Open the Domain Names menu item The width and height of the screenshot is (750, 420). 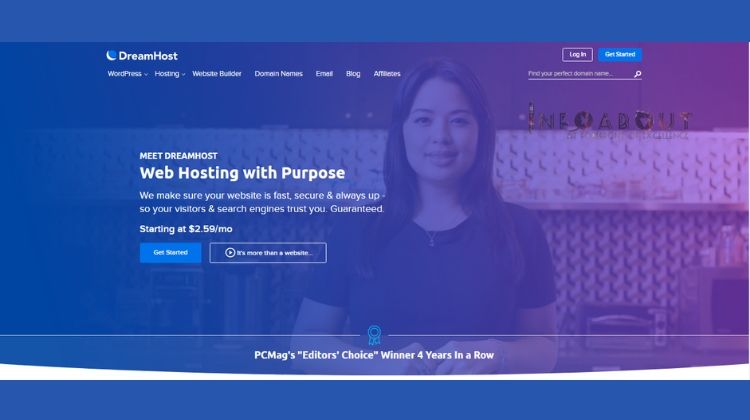(278, 74)
